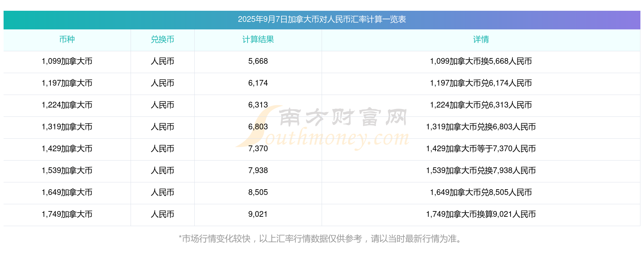Click 人民币 in the 1,319加拿大币 row
Image resolution: width=644 pixels, height=258 pixels.
(x=162, y=127)
